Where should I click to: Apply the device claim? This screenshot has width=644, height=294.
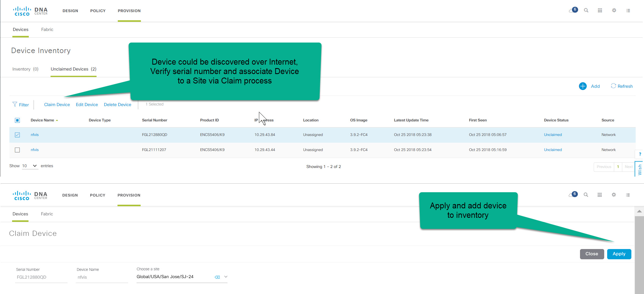coord(619,254)
